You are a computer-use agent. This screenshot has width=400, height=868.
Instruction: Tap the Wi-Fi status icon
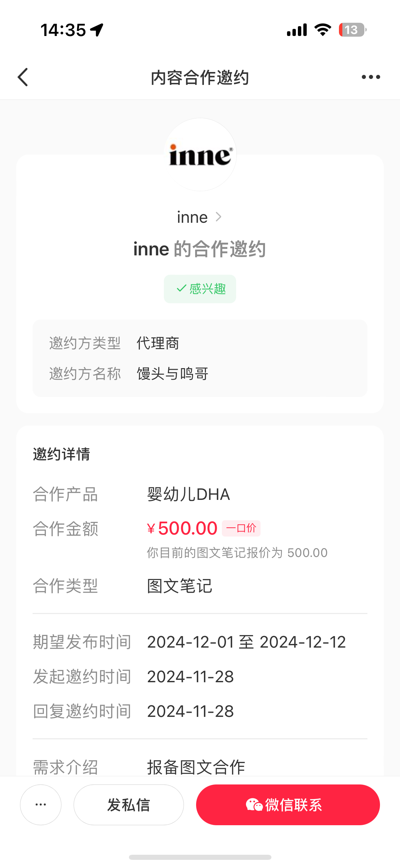[323, 30]
